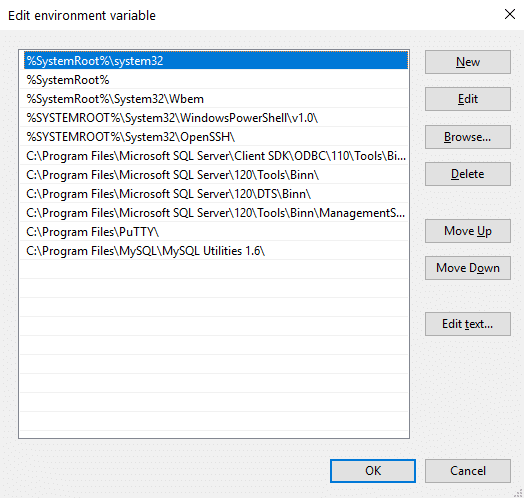This screenshot has width=524, height=498.
Task: Select SQL Server\120\Tools\Binn\ entry
Action: (216, 175)
